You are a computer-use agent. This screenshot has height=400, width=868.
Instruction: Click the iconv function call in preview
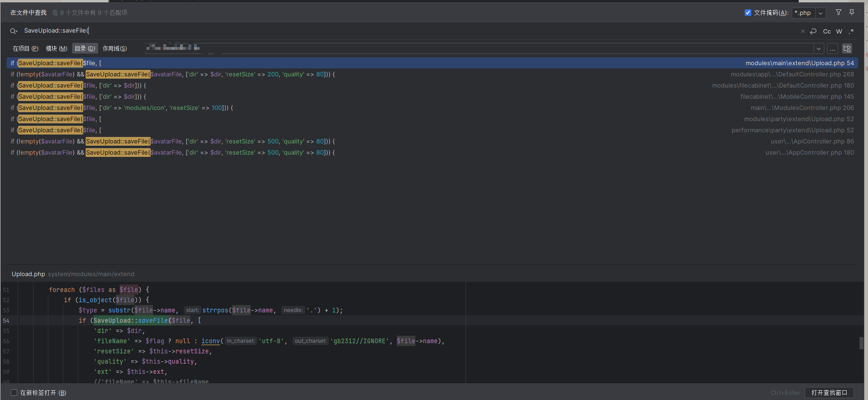[211, 341]
